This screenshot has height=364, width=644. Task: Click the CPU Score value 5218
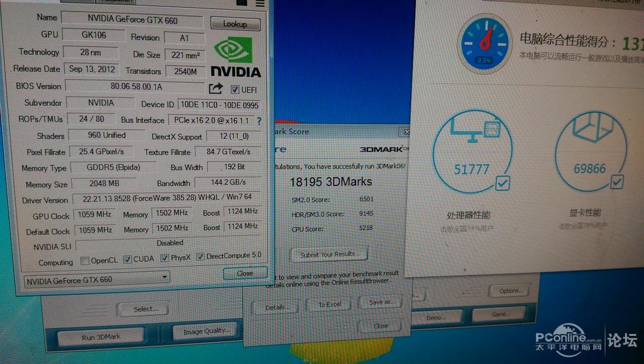click(x=365, y=228)
